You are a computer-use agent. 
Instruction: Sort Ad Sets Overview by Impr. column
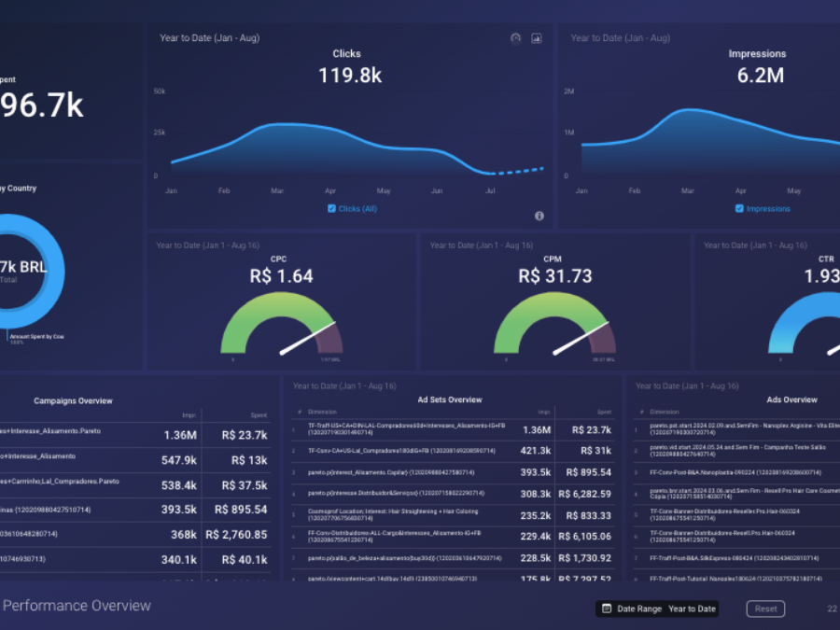pyautogui.click(x=543, y=412)
